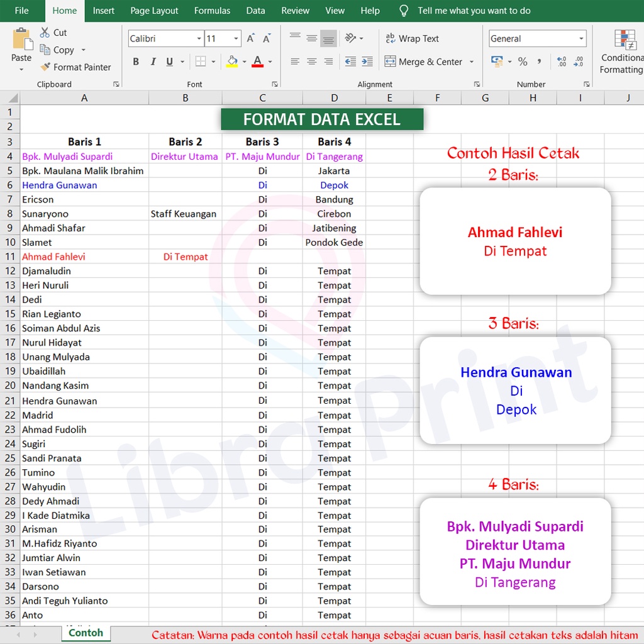Open the Merge & Center dropdown arrow
Screen dimensions: 644x644
tap(472, 62)
